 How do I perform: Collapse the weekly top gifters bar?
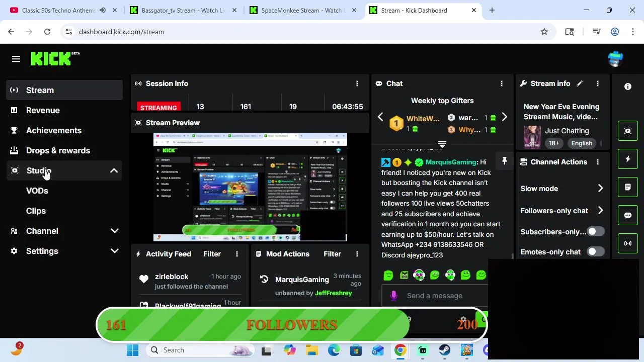click(442, 145)
